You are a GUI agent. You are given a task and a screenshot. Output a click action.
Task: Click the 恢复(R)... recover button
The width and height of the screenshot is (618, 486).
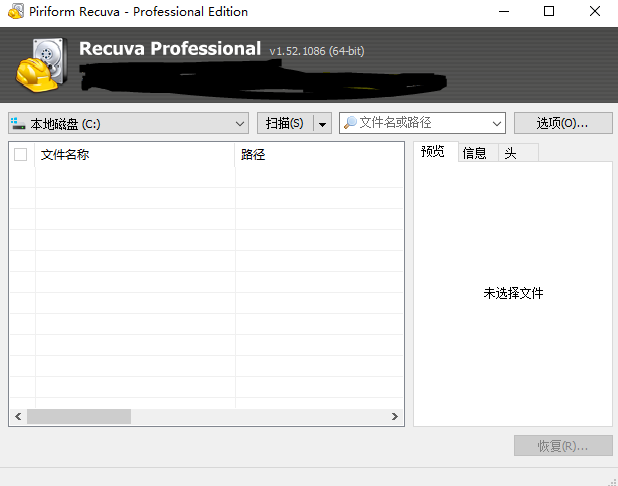(x=562, y=446)
